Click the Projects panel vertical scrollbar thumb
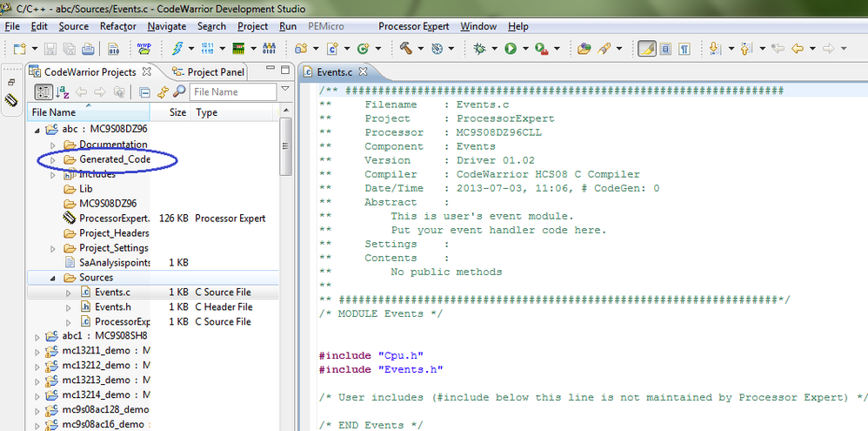Screen dimensions: 868x431 (x=285, y=147)
